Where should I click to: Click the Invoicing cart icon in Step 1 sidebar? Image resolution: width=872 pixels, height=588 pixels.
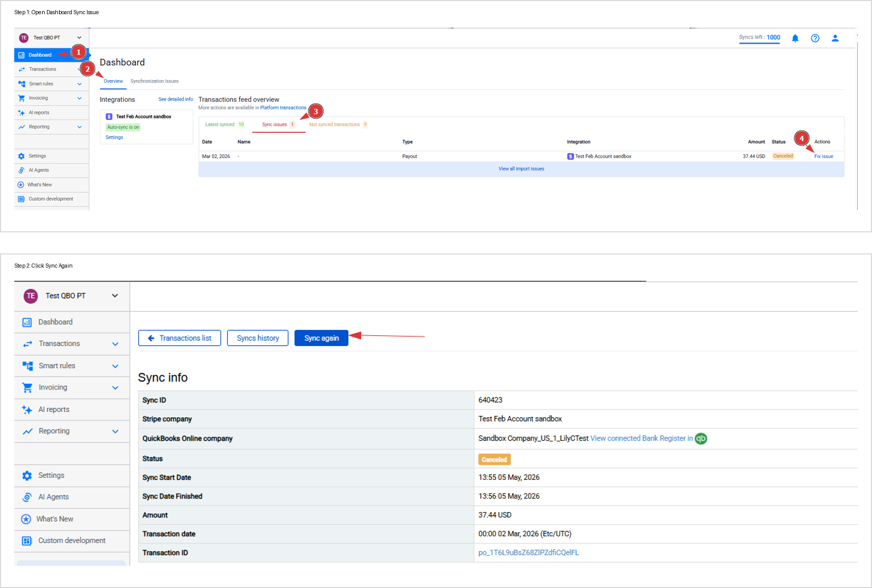(22, 98)
